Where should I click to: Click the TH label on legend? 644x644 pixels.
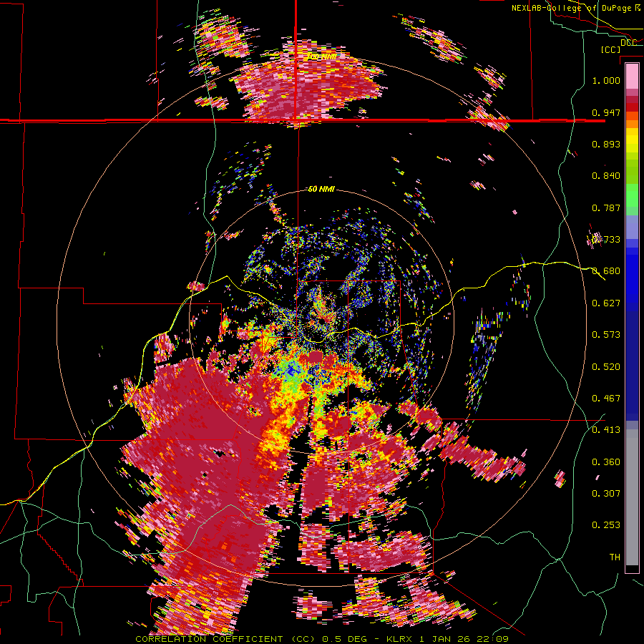pos(615,557)
